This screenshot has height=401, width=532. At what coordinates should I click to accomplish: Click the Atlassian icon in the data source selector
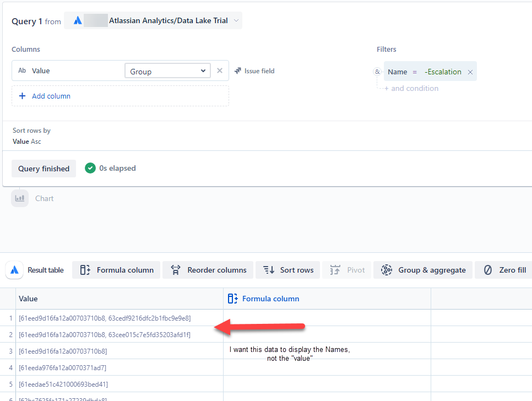pyautogui.click(x=76, y=20)
